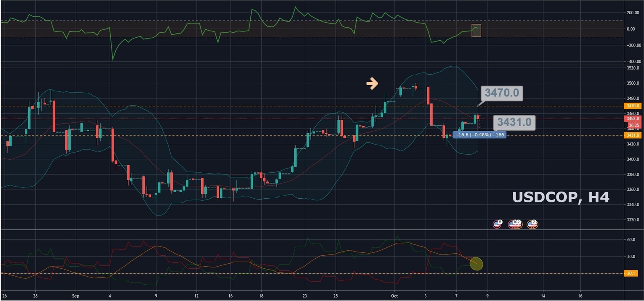This screenshot has height=301, width=644.
Task: Select the yellow circle drawing on the RSI panel
Action: [x=476, y=264]
